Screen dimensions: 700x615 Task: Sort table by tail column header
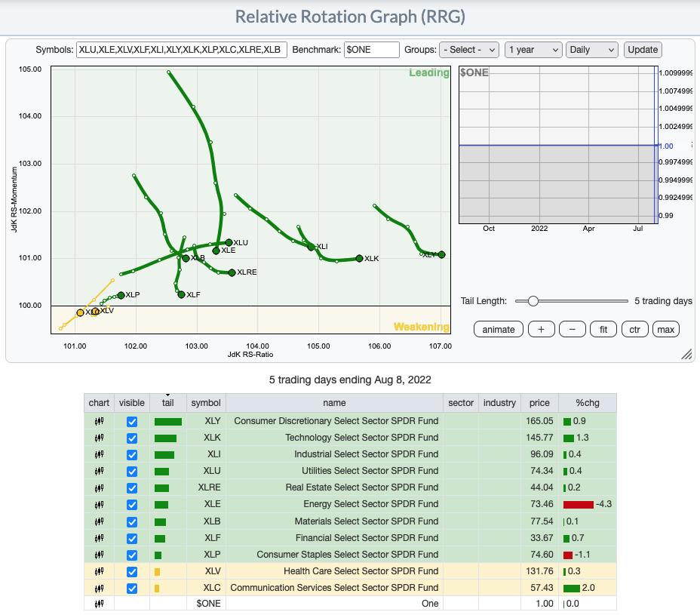tap(168, 403)
